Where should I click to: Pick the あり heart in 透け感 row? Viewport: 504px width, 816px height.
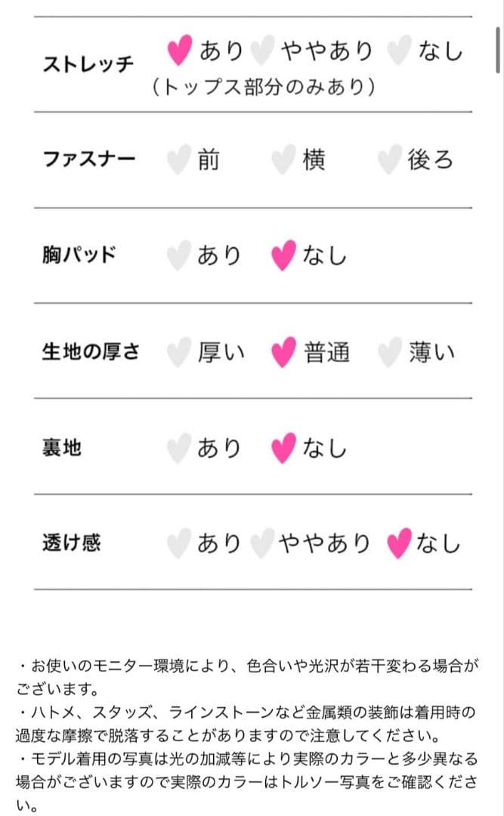(x=178, y=543)
